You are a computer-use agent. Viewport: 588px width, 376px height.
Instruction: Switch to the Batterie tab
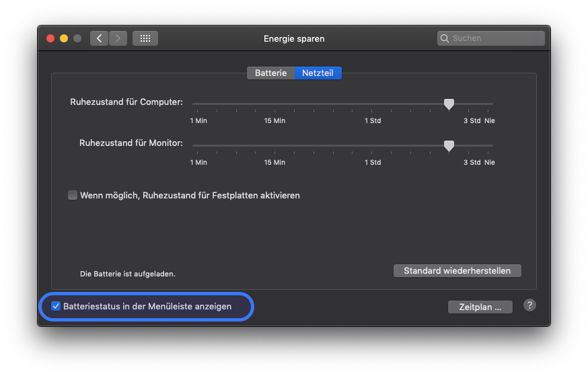[x=270, y=73]
